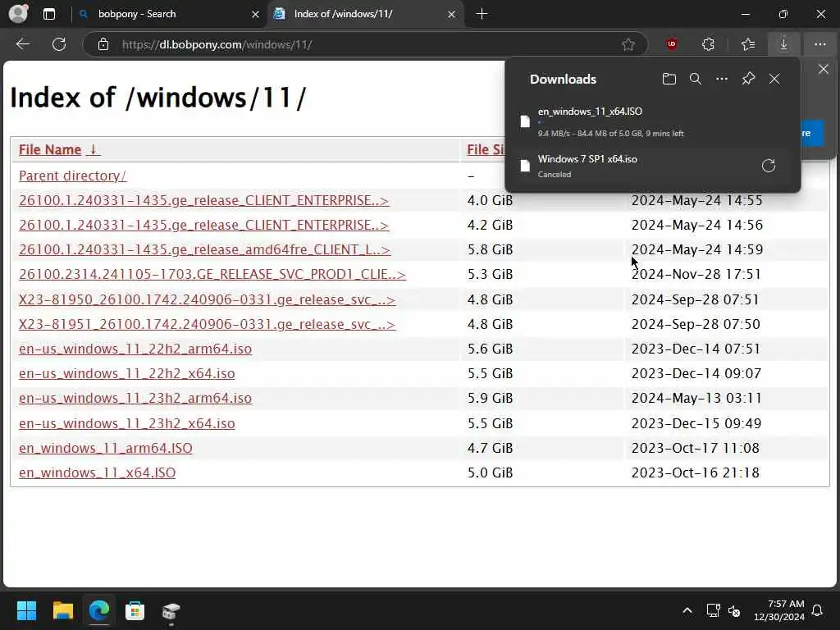
Task: Open the X23-81950 release link
Action: (x=208, y=299)
